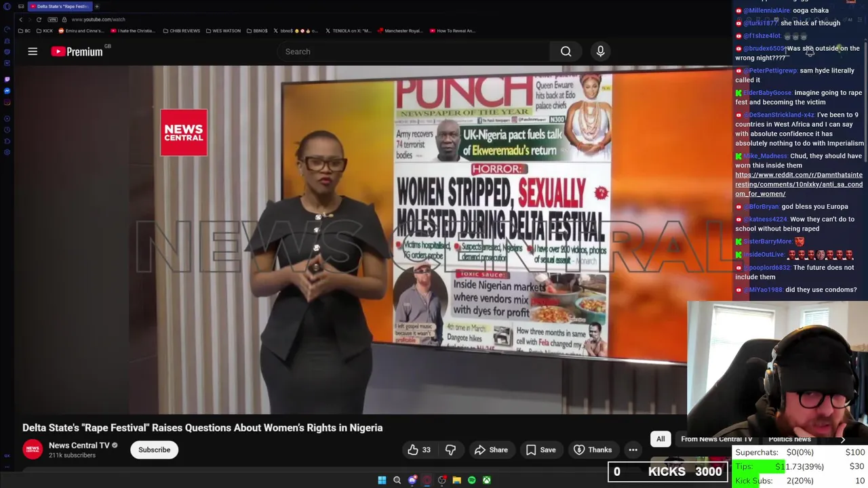
Task: Open Xbox app from taskbar
Action: tap(486, 481)
